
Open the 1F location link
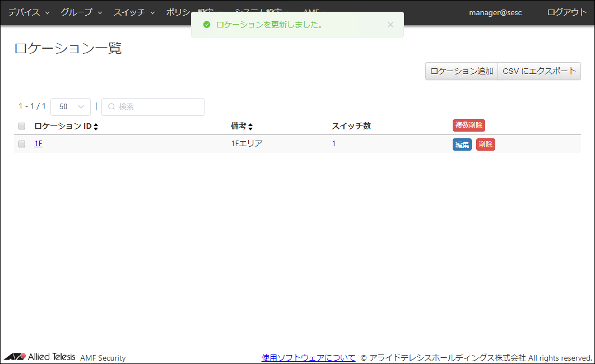pyautogui.click(x=38, y=144)
